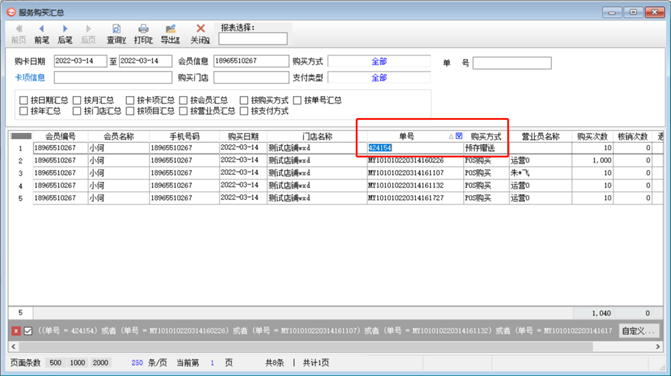Click the 购买门店 input box
Screen dimensions: 671x376
point(251,77)
